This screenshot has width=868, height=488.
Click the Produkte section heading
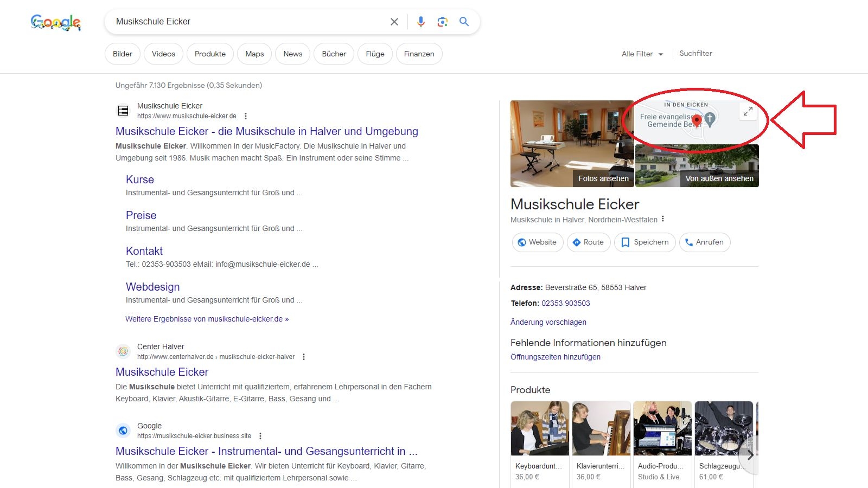click(531, 390)
